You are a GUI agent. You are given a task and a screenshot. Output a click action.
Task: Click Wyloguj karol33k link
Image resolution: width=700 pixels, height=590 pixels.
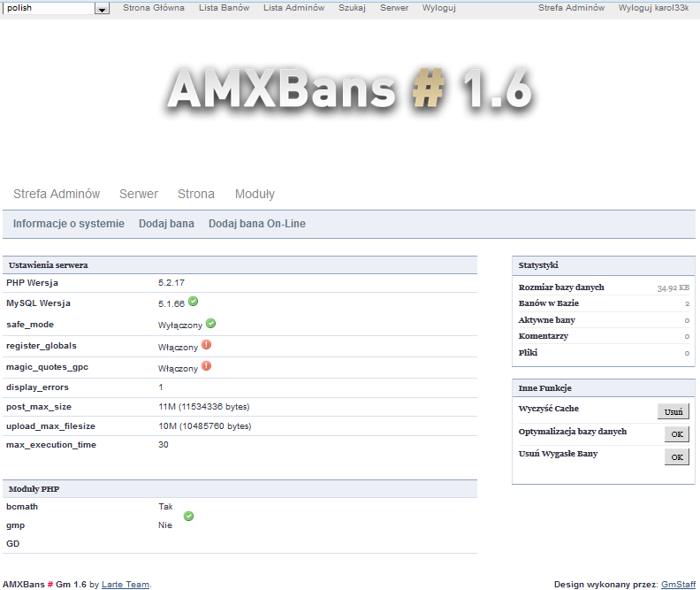coord(653,8)
